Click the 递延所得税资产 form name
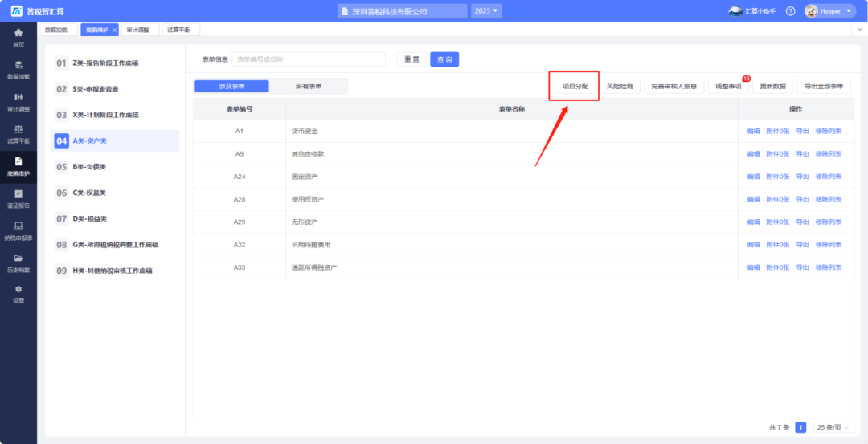The height and width of the screenshot is (444, 868). [314, 267]
